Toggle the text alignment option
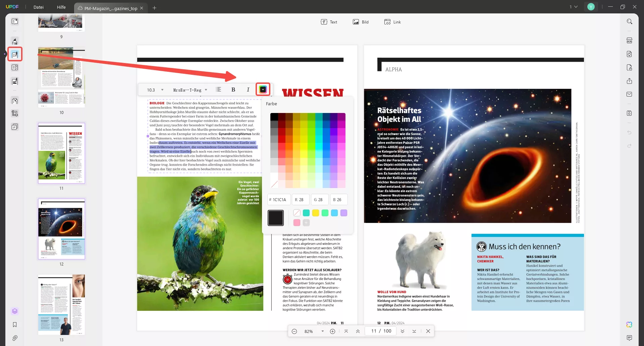 pos(219,90)
